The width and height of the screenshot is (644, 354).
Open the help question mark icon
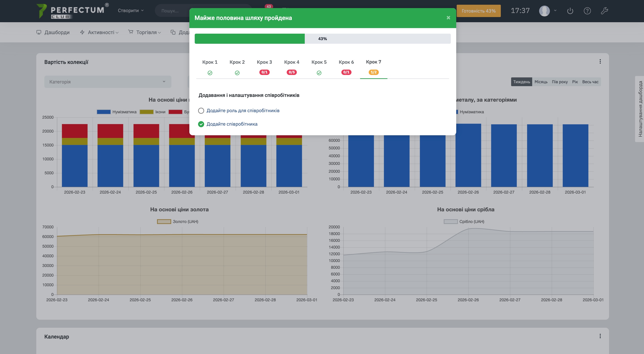tap(587, 11)
